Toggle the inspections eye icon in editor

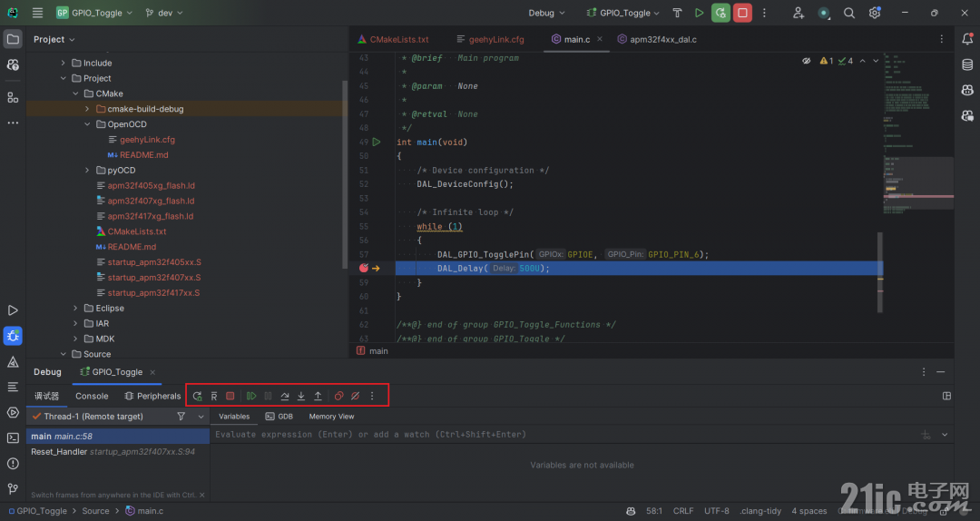807,61
